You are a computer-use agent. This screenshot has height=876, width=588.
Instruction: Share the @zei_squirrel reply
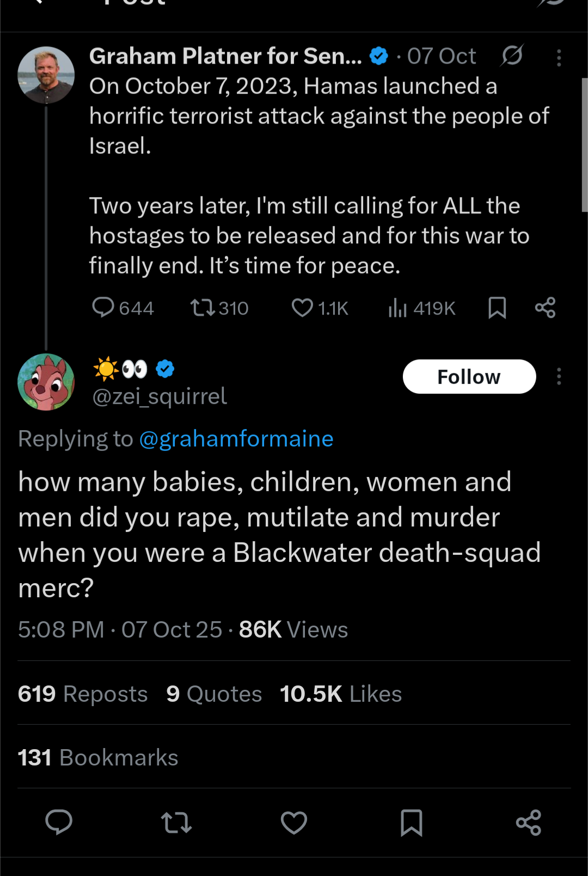coord(529,822)
